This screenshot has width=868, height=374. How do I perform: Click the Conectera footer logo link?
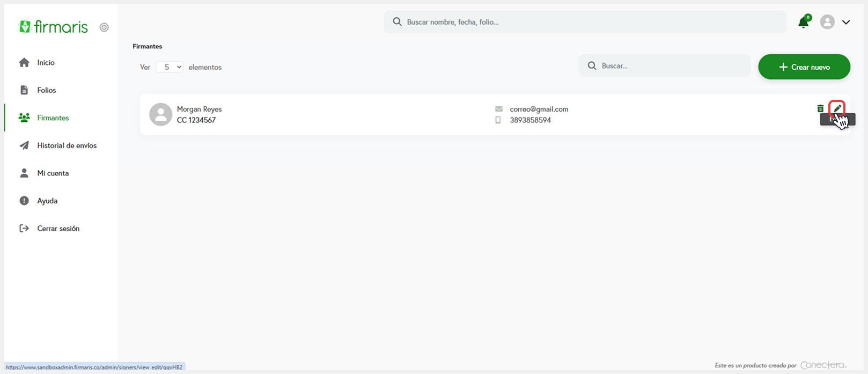[823, 365]
